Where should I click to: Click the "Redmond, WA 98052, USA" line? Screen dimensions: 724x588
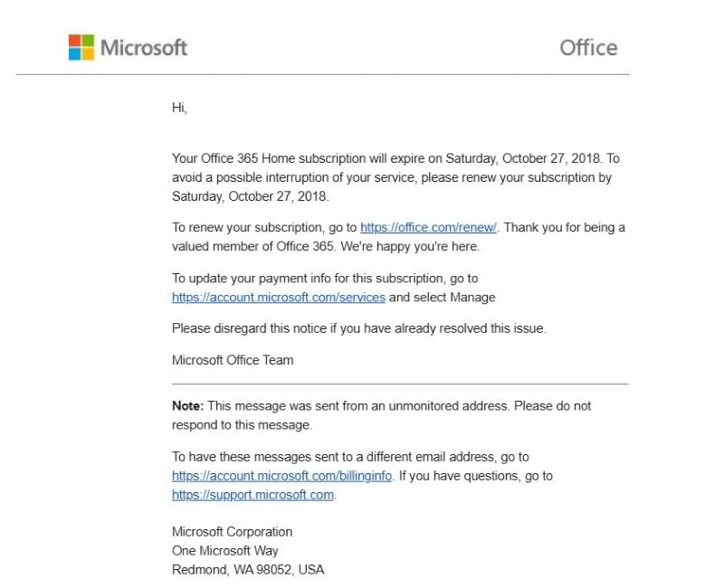tap(248, 570)
